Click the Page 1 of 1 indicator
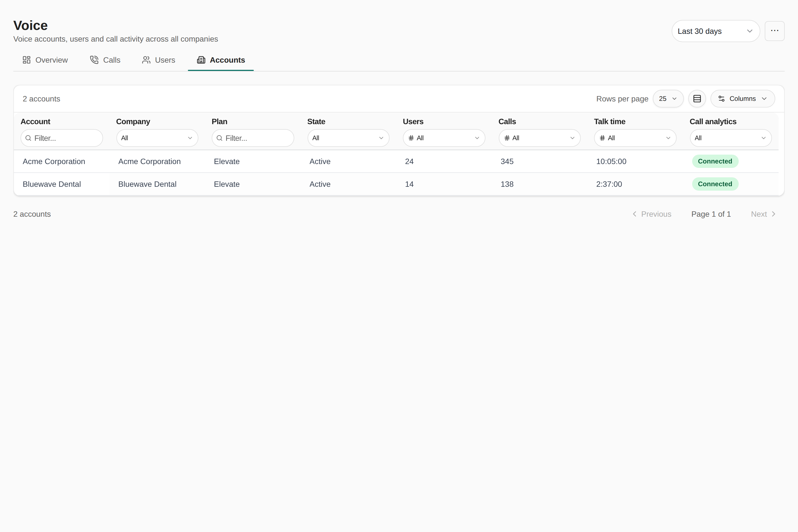Screen dimensions: 798x532 711,214
